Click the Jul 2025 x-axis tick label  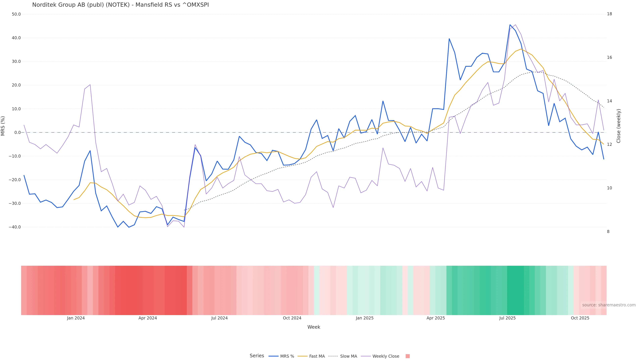(x=507, y=318)
